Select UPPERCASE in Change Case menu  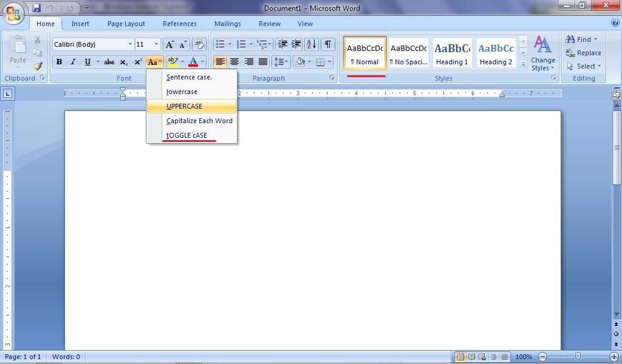[191, 106]
